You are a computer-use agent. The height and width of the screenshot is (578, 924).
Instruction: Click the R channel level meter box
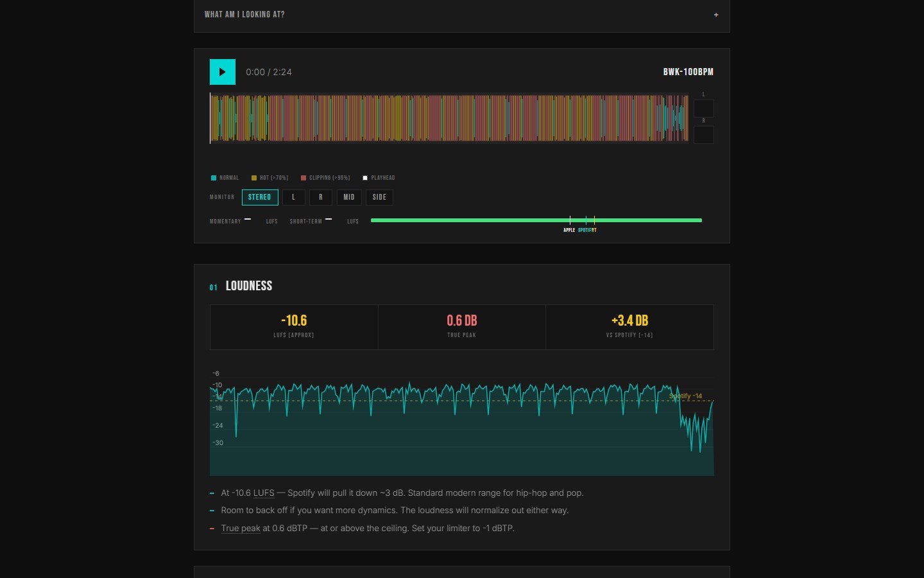pos(704,135)
